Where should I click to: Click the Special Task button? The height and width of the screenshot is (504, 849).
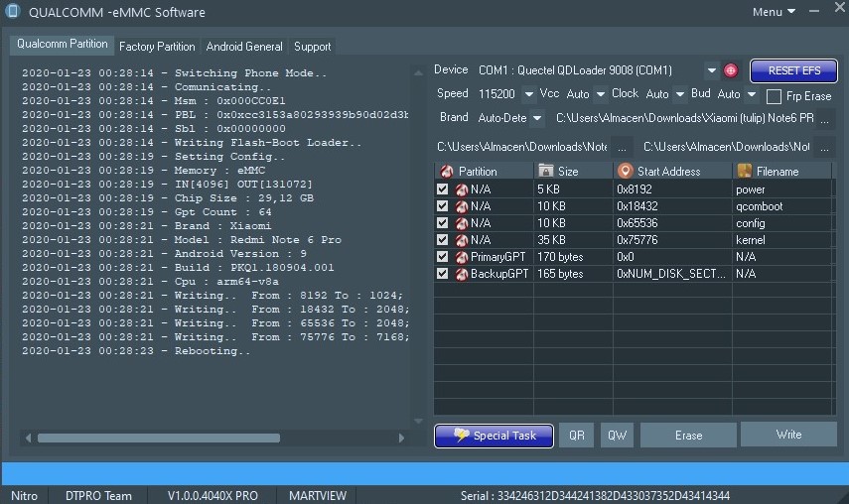(x=494, y=436)
